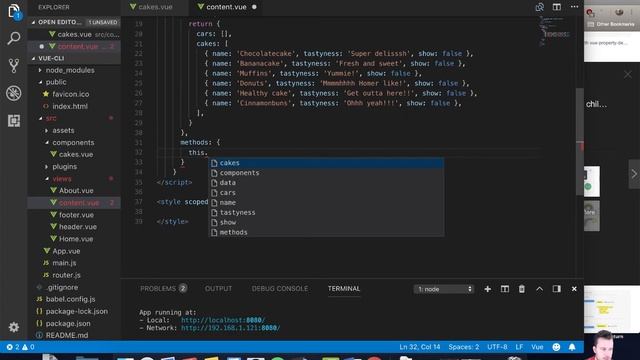This screenshot has height=360, width=640.
Task: Open the Search view in activity bar
Action: click(13, 38)
